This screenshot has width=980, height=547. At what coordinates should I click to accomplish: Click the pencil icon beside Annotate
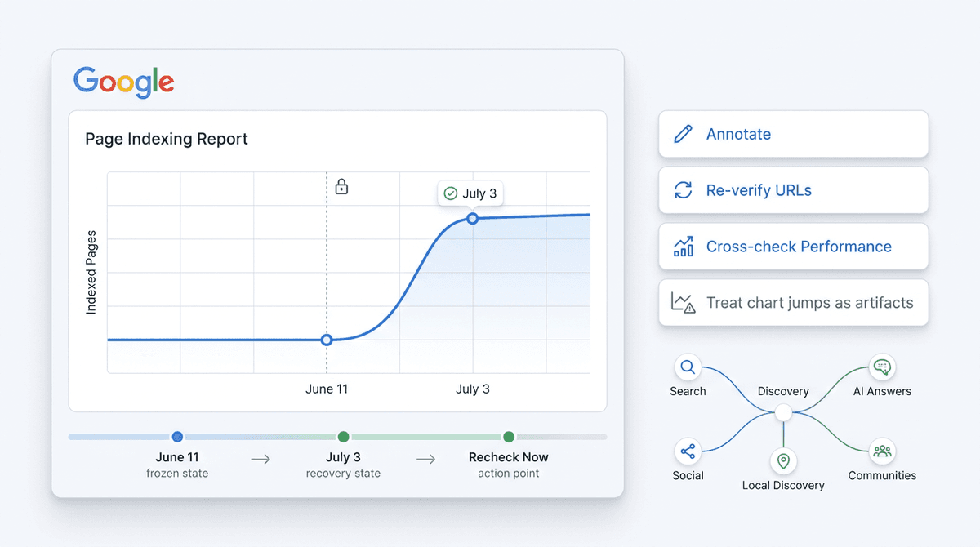(683, 134)
